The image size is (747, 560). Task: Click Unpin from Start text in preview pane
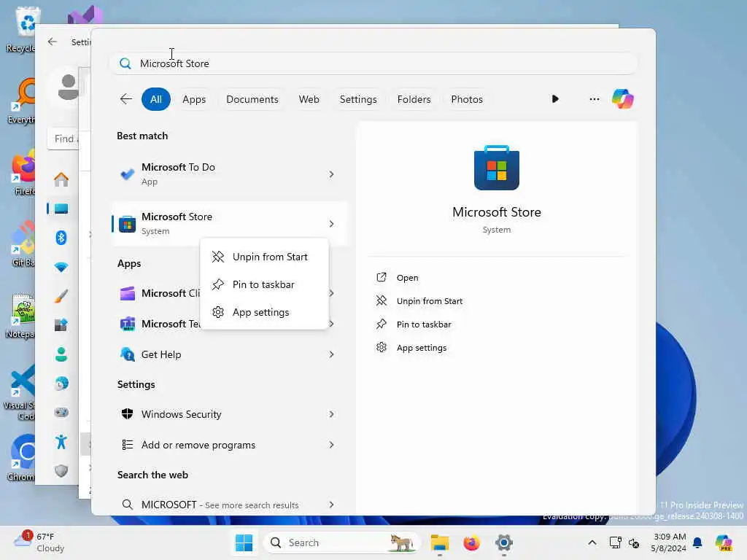[429, 301]
